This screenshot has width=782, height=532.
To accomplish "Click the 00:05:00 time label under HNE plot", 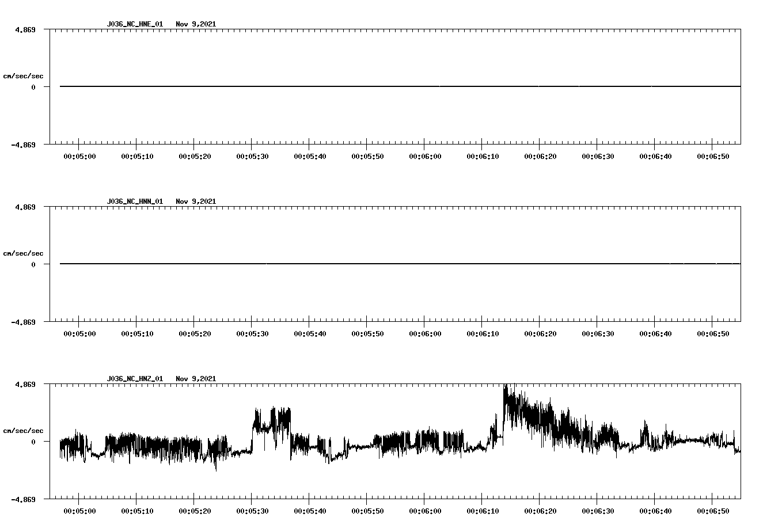I will click(79, 157).
